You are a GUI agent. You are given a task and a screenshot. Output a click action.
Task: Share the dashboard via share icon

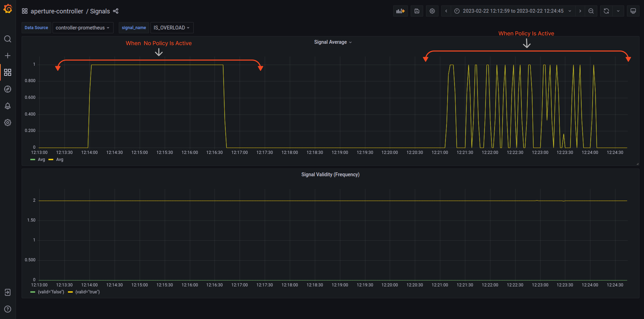(x=116, y=11)
